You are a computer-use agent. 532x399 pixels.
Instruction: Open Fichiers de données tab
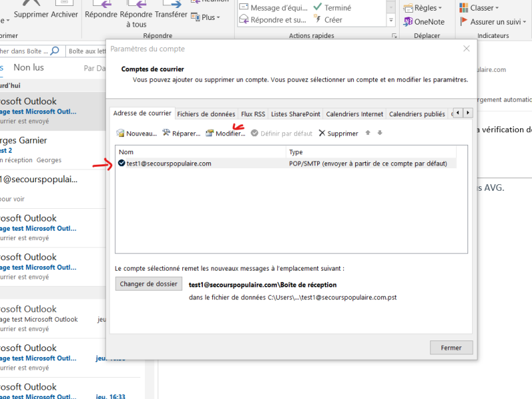click(206, 114)
